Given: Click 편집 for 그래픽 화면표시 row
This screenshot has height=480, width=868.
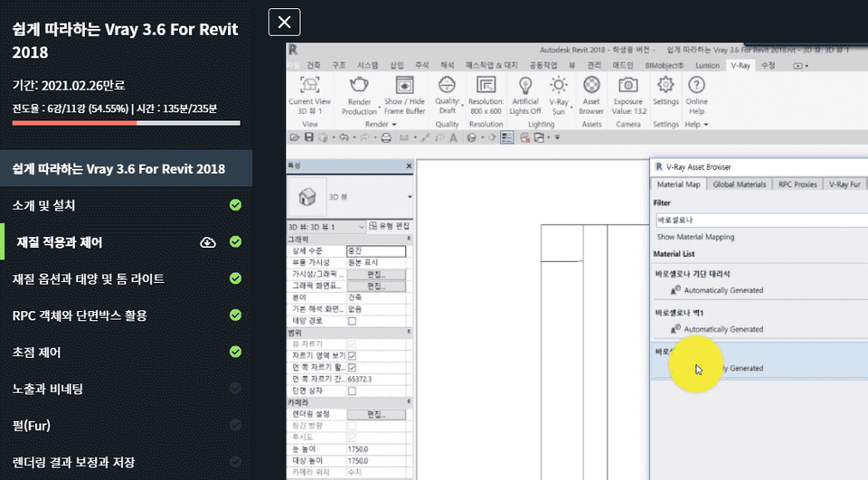Looking at the screenshot, I should click(376, 287).
